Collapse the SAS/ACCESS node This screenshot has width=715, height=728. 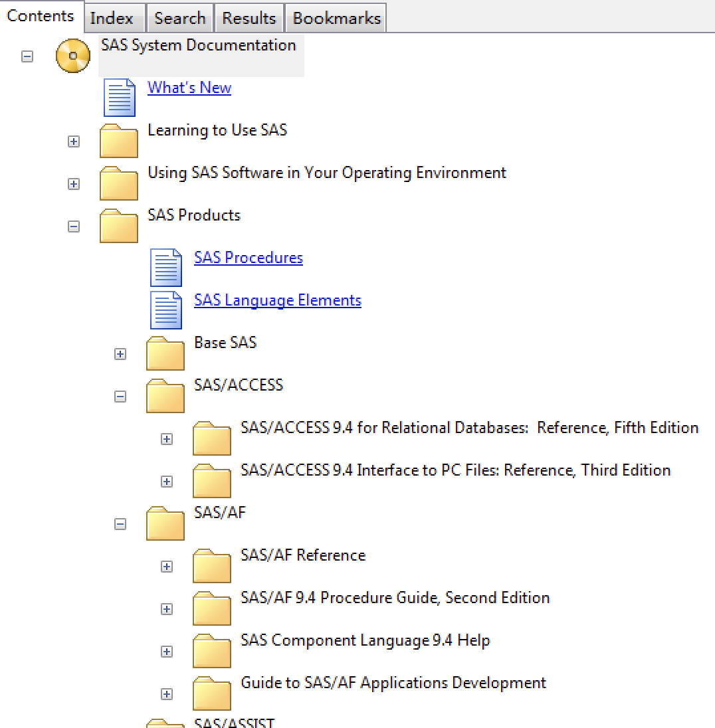120,397
